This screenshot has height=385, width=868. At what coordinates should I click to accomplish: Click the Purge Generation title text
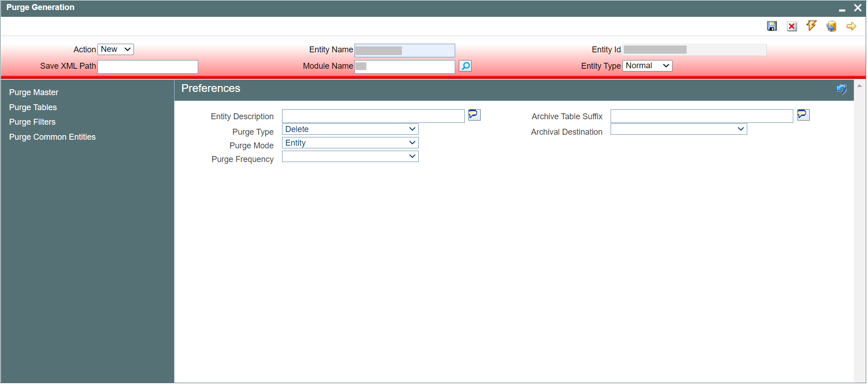[41, 7]
